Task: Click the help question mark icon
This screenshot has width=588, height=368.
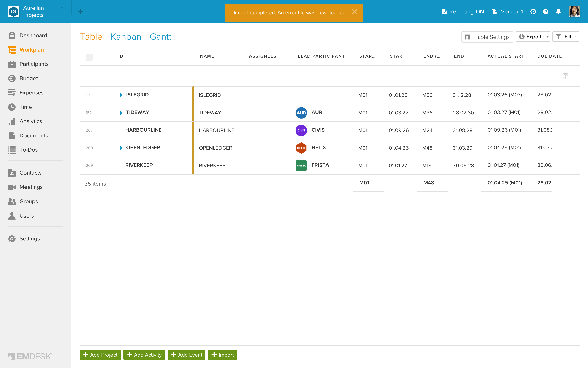Action: 546,12
